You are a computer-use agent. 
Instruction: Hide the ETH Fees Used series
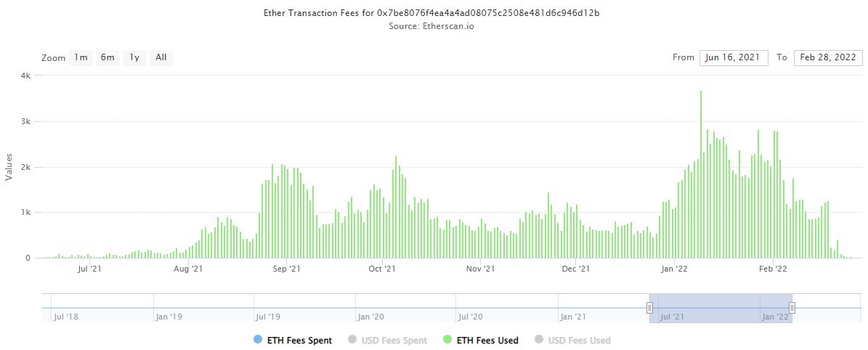488,340
